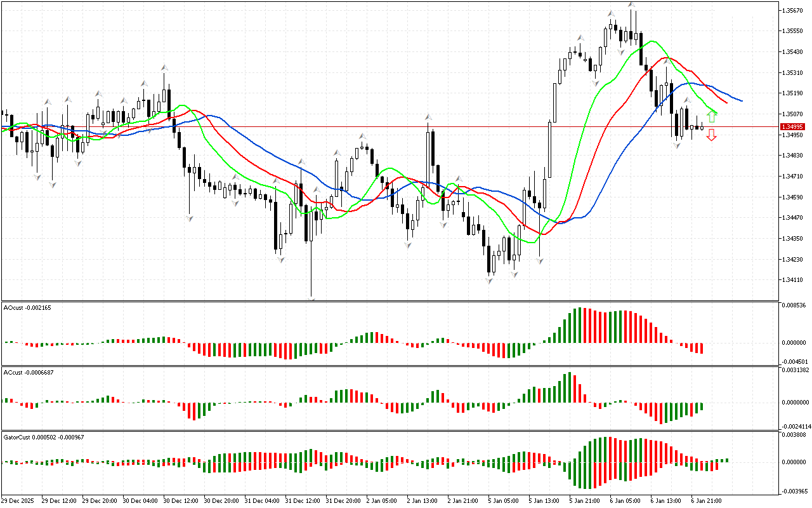
Task: Select the most recent down fractal near 1.34950
Action: [677, 145]
